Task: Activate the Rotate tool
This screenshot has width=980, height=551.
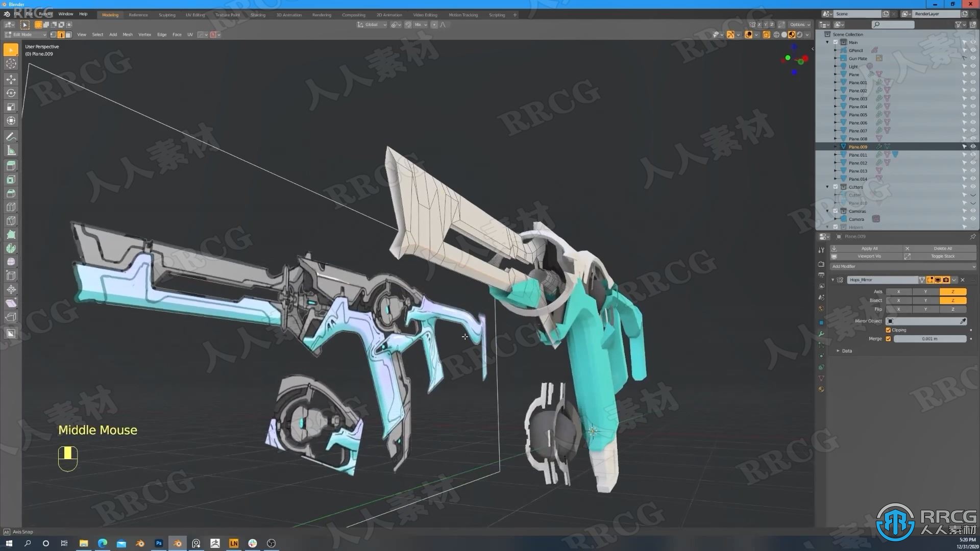Action: [11, 93]
